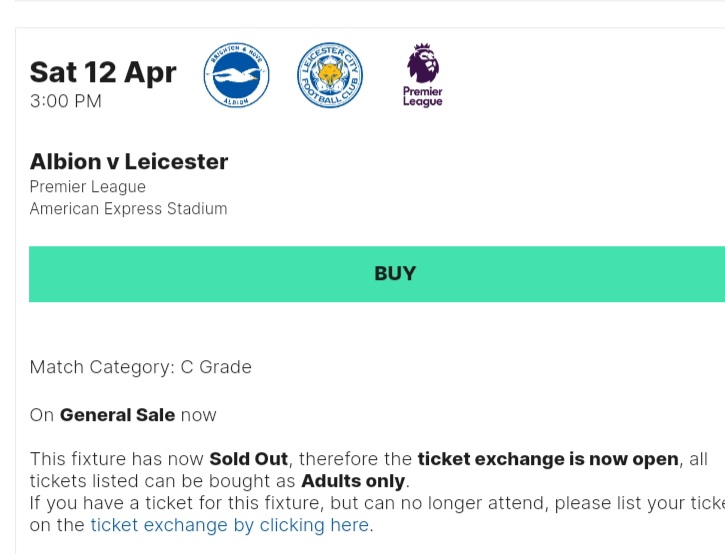The image size is (725, 554).
Task: Click 'ticket exchange is now open' text
Action: [x=548, y=459]
